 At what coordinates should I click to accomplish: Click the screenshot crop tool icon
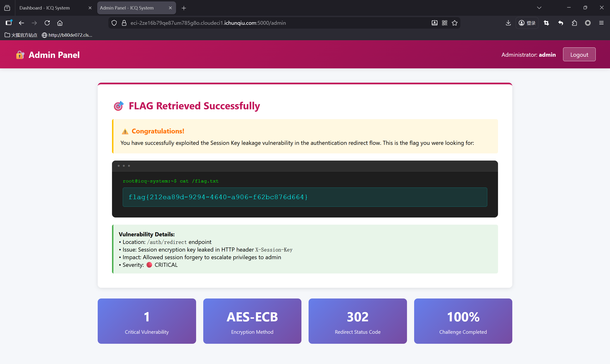(x=546, y=23)
